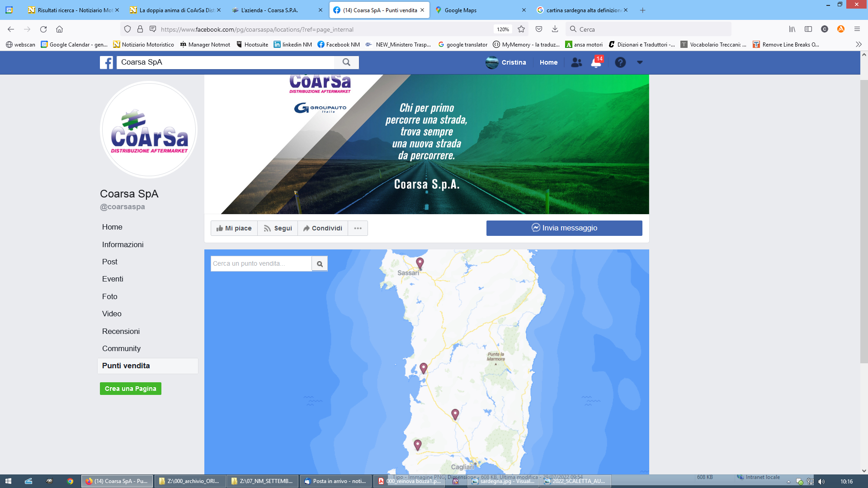Open the volume icon in system tray

(x=821, y=482)
